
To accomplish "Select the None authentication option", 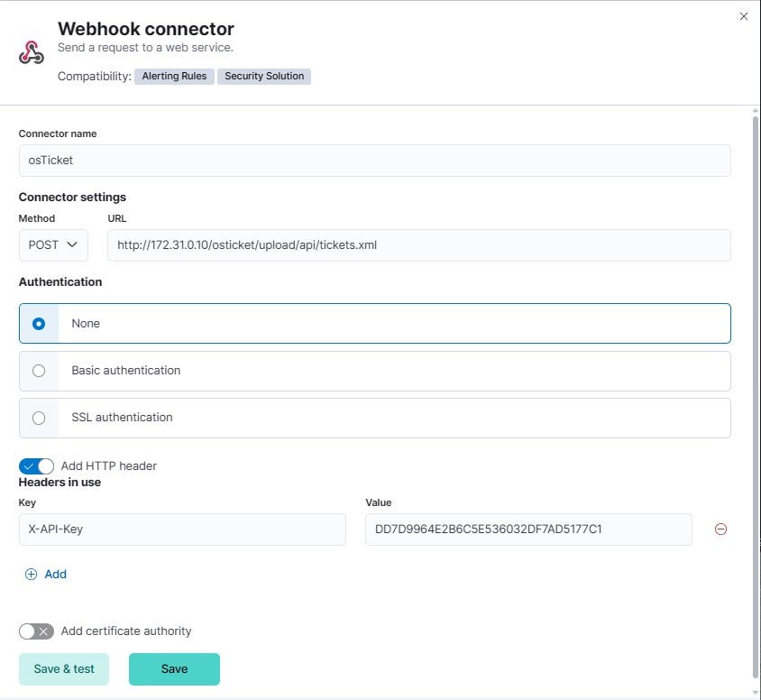I will point(375,323).
